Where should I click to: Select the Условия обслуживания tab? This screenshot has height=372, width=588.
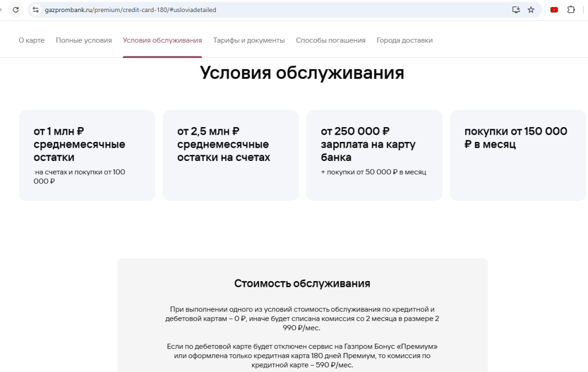(161, 40)
